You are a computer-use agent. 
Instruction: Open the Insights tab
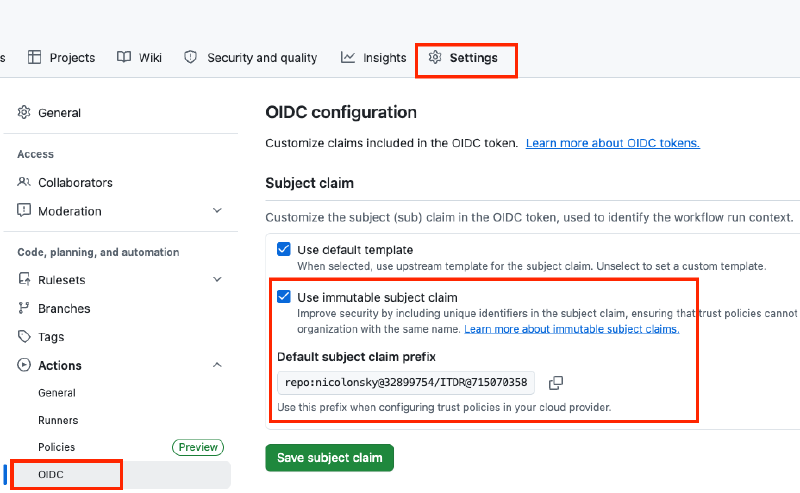tap(373, 58)
